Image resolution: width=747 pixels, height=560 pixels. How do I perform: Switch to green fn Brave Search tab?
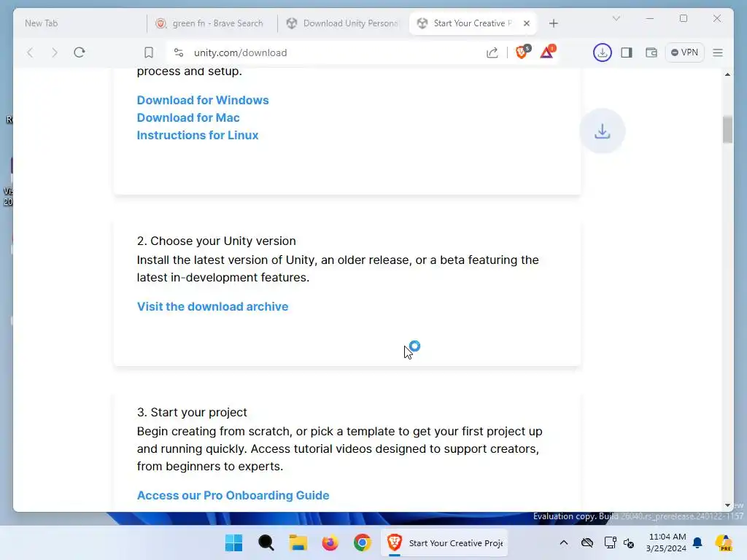click(212, 23)
